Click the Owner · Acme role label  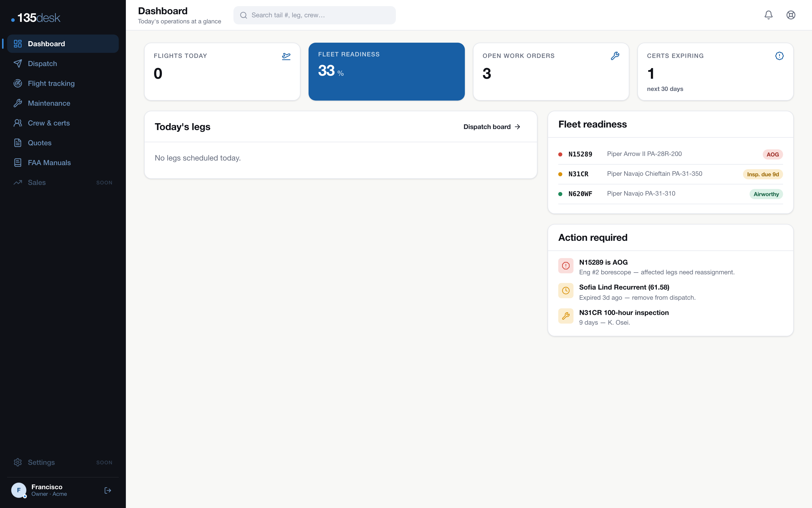pos(49,494)
